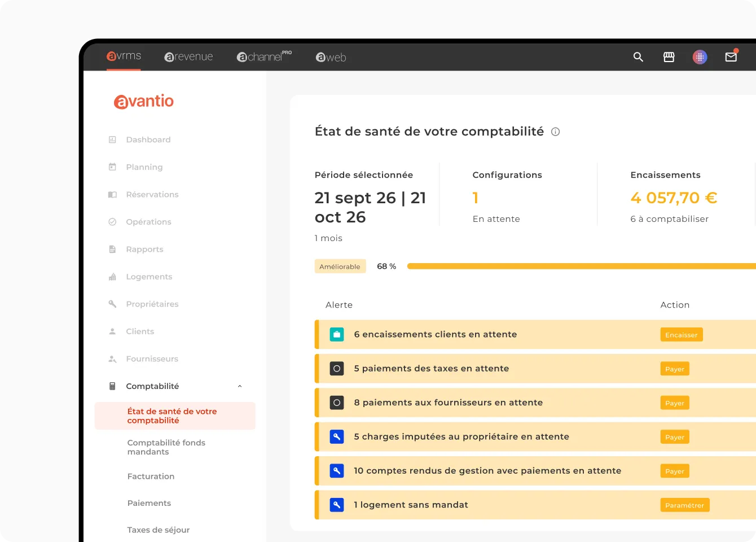The width and height of the screenshot is (756, 542).
Task: Click the selected period 21 sept 26 | 21 oct 26
Action: pyautogui.click(x=370, y=207)
